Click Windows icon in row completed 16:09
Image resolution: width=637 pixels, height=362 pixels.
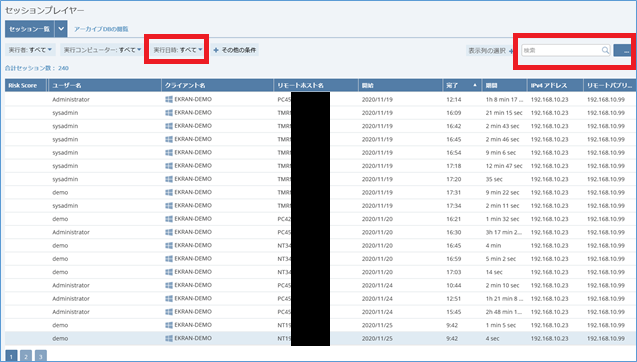tap(169, 113)
